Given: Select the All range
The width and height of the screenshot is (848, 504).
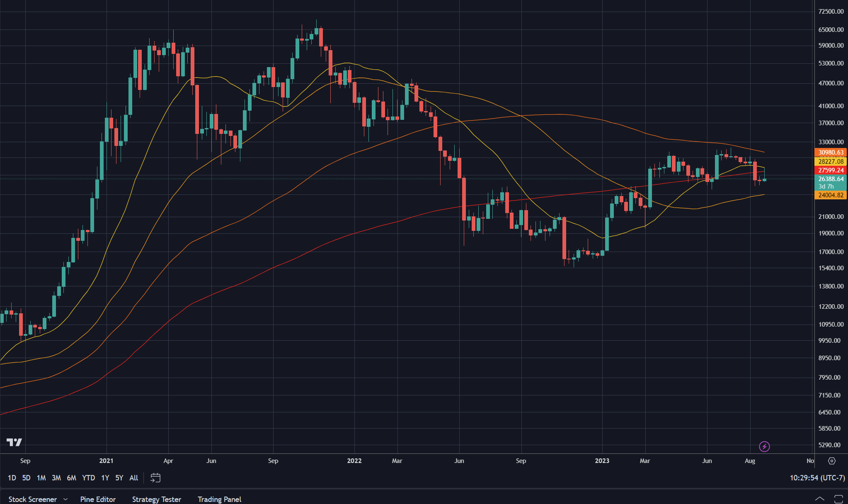Looking at the screenshot, I should (133, 477).
